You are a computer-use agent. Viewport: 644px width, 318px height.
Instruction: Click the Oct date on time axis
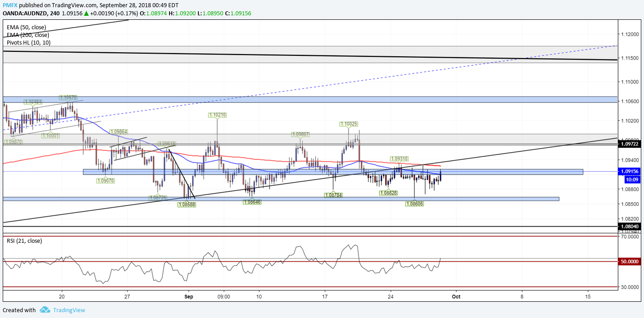point(456,297)
